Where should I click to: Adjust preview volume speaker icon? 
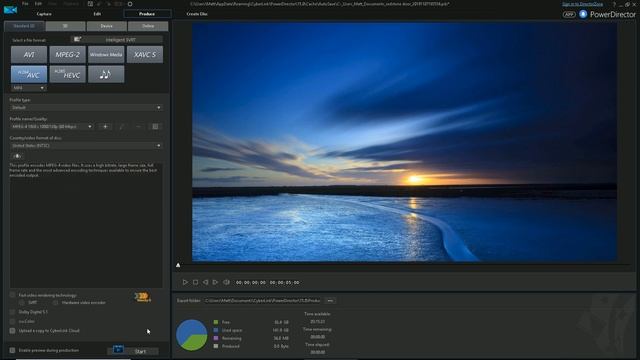(x=226, y=282)
